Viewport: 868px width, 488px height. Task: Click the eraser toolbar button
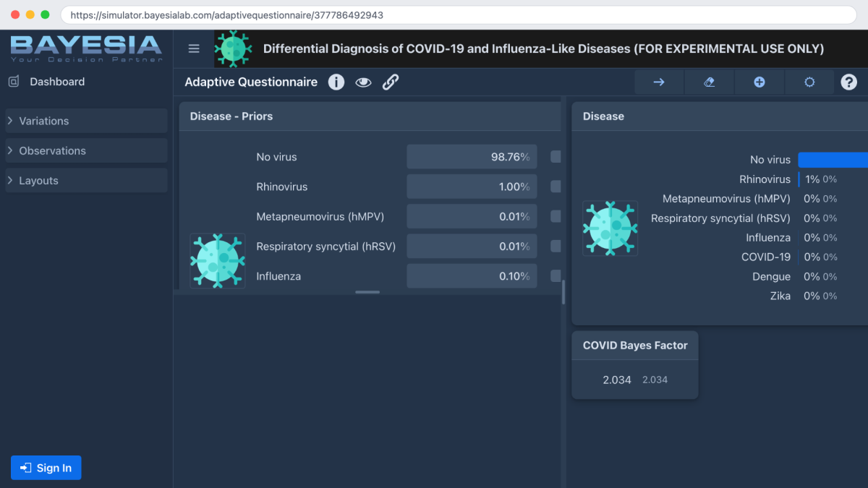(x=709, y=82)
